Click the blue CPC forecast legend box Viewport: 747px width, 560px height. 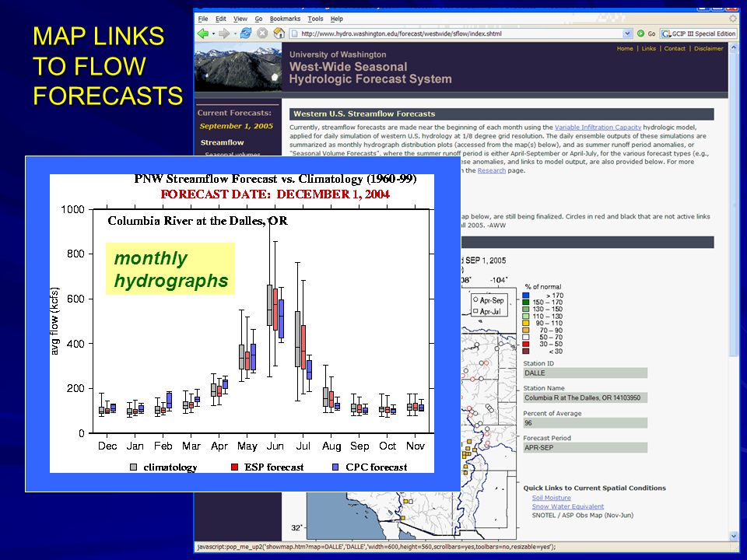pyautogui.click(x=335, y=467)
